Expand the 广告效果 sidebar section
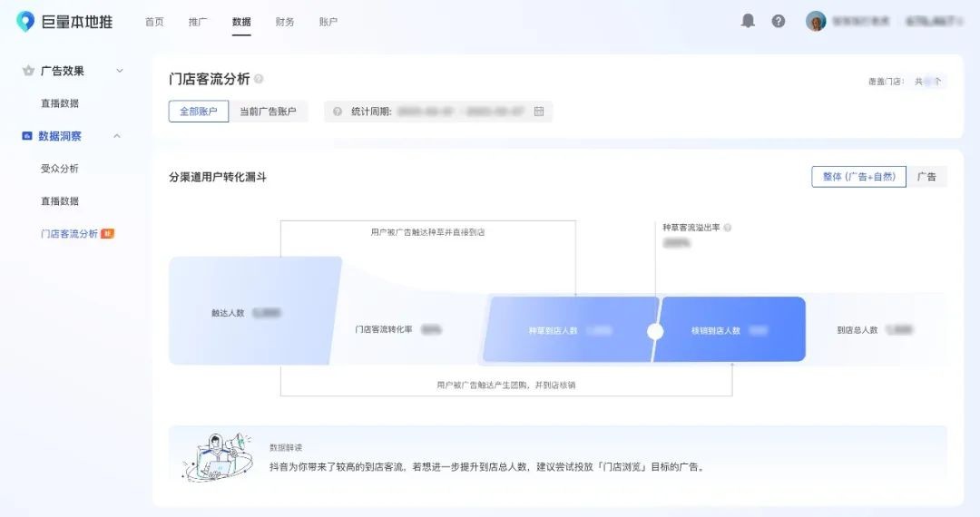Screen dimensions: 980x517 (x=119, y=71)
